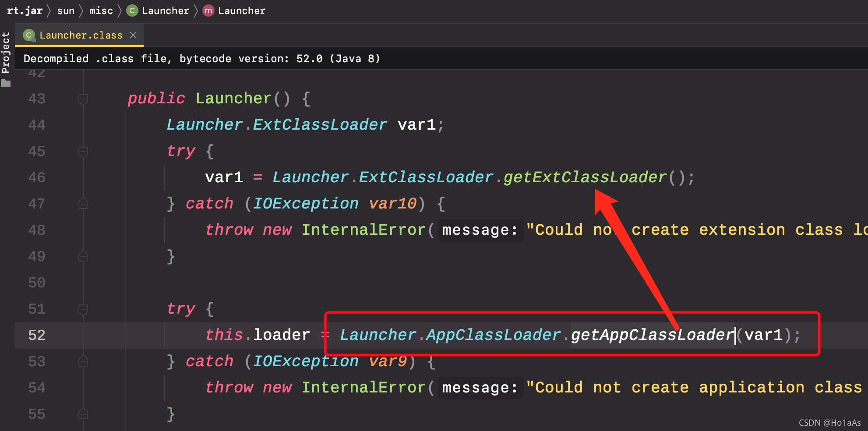The width and height of the screenshot is (868, 431).
Task: Click line number 50 in gutter
Action: coord(37,283)
